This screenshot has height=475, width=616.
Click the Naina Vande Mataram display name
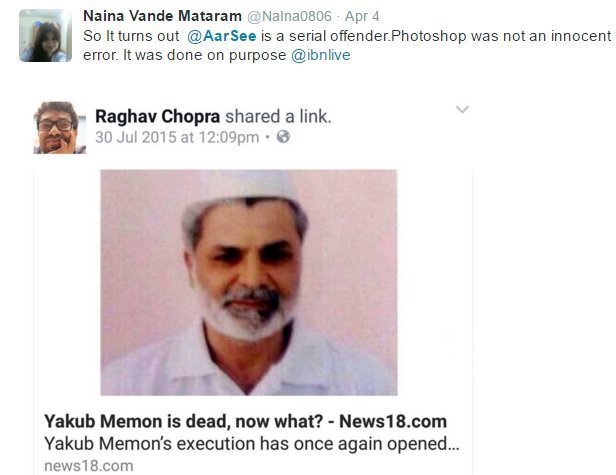pos(162,16)
